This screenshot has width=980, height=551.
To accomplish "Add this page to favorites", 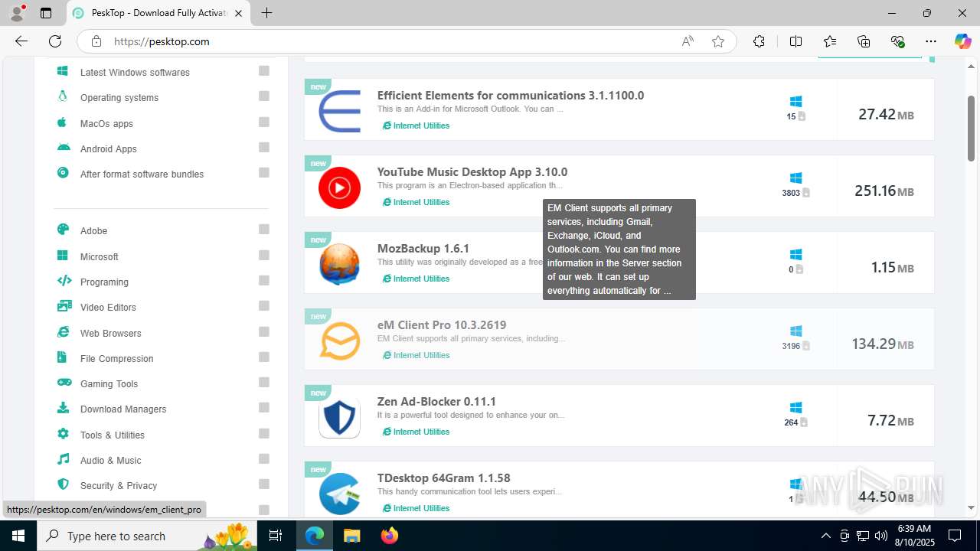I will (x=718, y=41).
